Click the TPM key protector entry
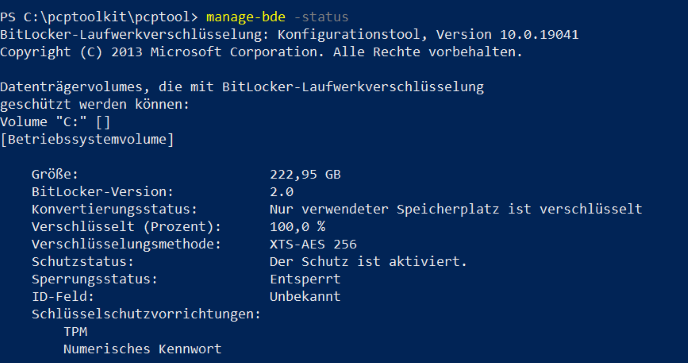688x363 pixels. pyautogui.click(x=75, y=331)
